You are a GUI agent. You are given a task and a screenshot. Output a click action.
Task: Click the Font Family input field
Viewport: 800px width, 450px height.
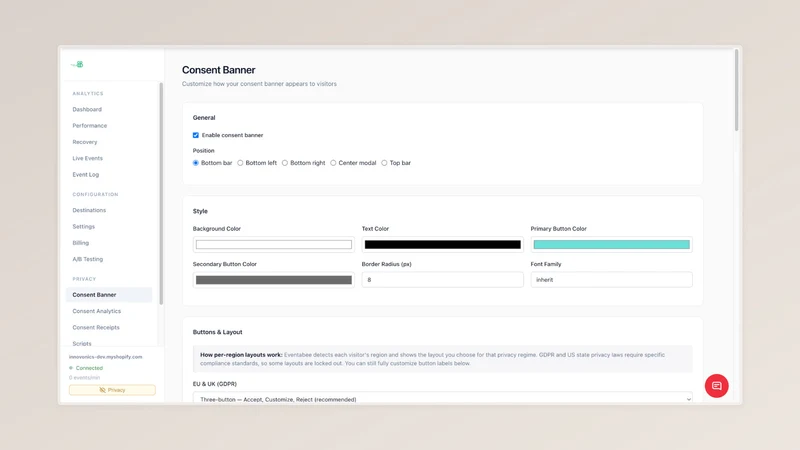(x=611, y=280)
